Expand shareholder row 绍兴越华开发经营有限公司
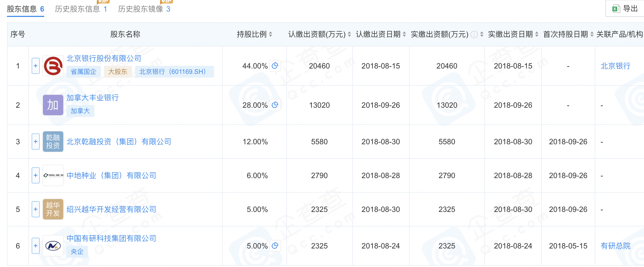The height and width of the screenshot is (267, 644). (x=36, y=209)
